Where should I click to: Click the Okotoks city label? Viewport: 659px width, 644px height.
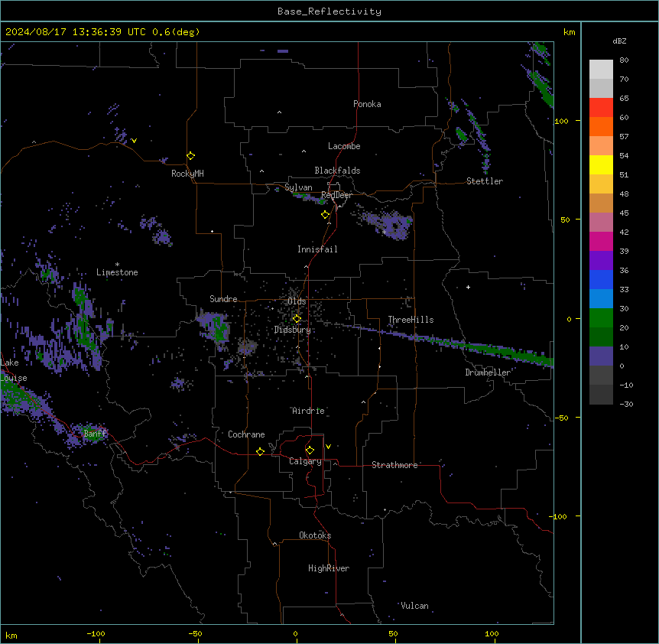pos(315,535)
